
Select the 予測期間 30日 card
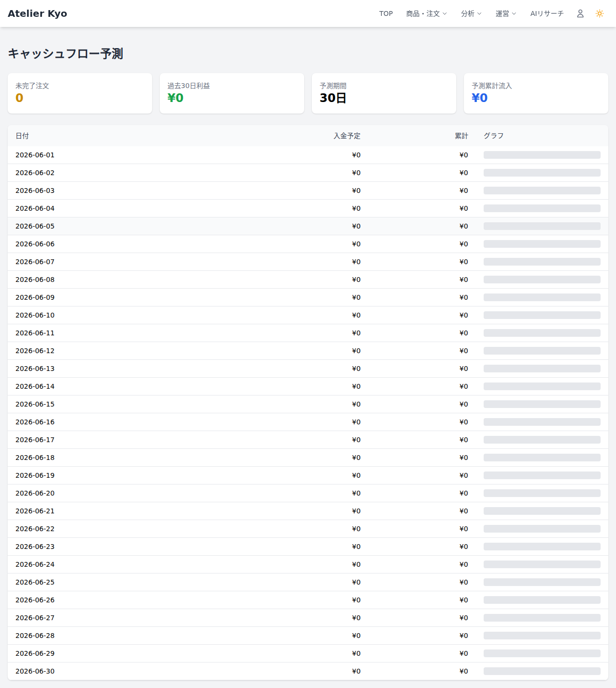[x=384, y=93]
